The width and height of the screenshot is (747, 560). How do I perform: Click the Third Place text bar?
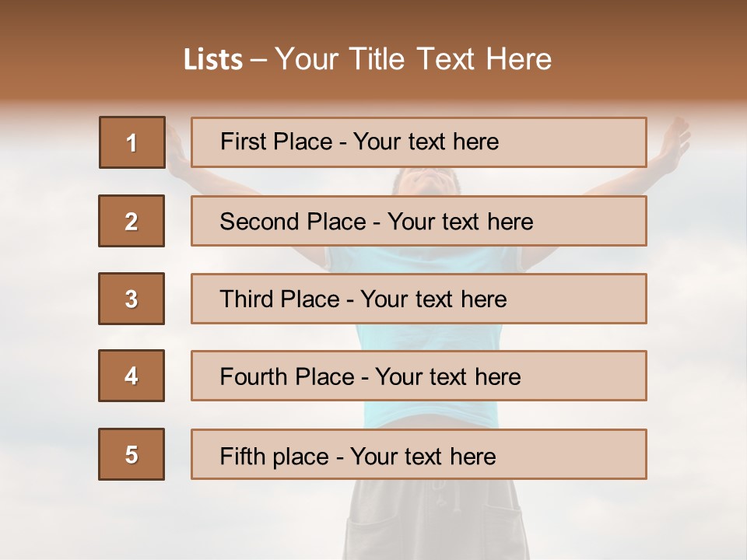click(x=419, y=299)
